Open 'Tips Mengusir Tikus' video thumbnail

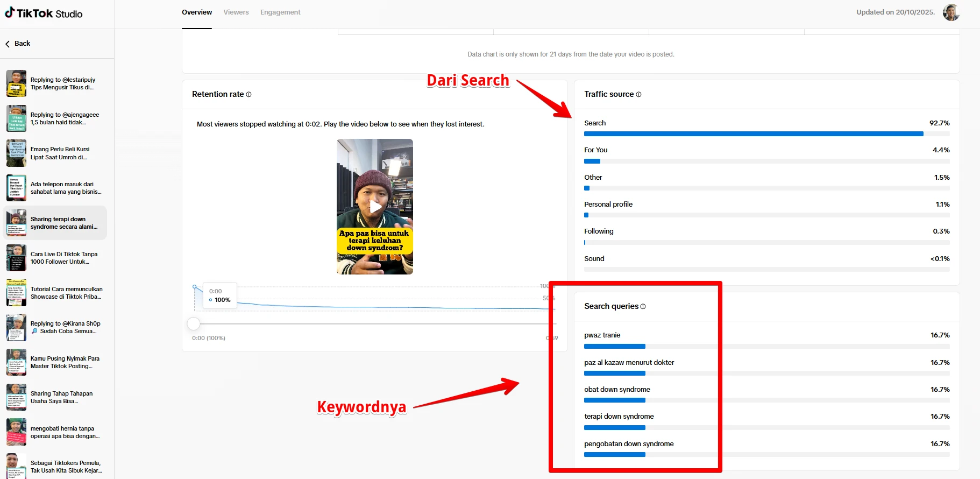17,83
